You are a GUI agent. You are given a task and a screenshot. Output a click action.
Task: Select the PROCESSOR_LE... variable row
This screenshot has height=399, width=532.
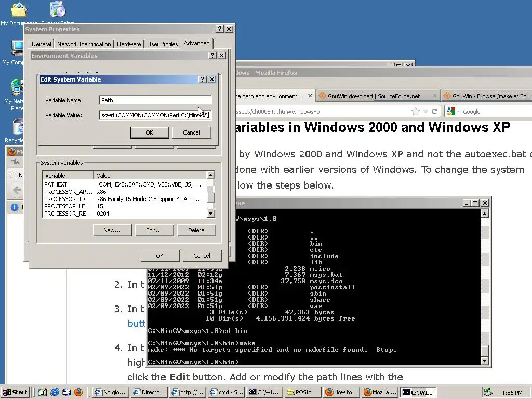[124, 206]
